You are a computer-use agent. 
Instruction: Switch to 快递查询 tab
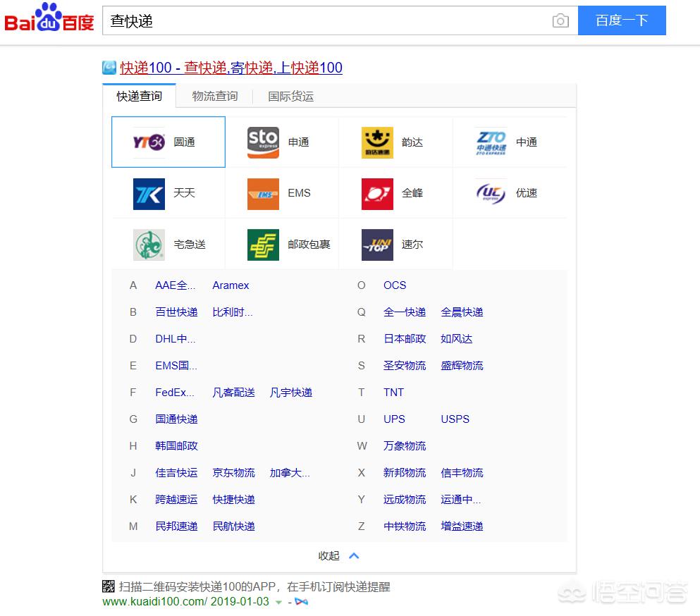(140, 96)
